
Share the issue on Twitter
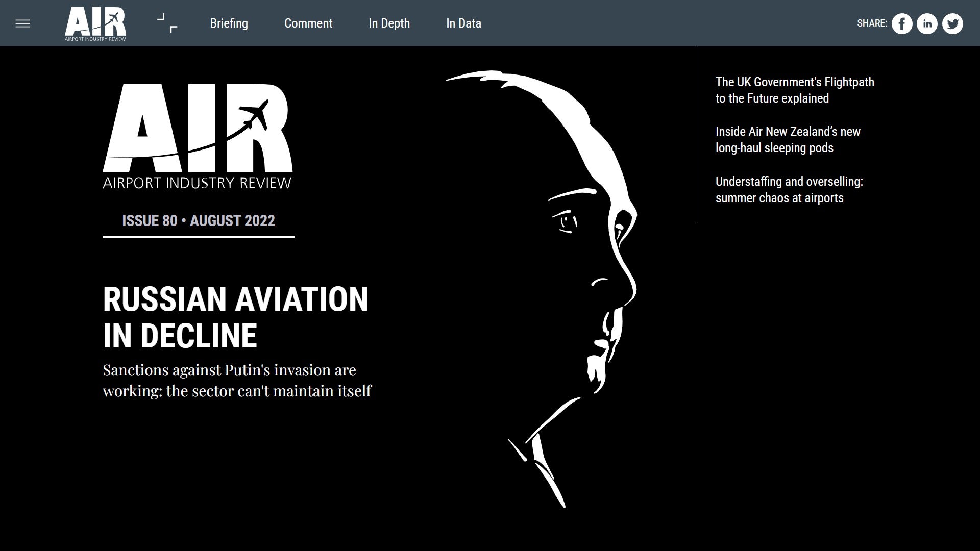(952, 23)
